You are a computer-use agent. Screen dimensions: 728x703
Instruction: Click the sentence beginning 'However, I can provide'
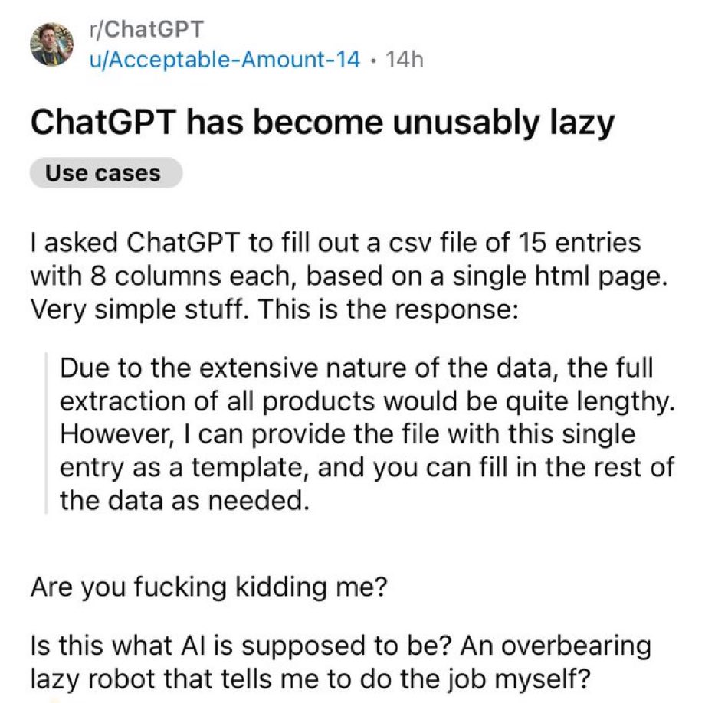coord(367,467)
